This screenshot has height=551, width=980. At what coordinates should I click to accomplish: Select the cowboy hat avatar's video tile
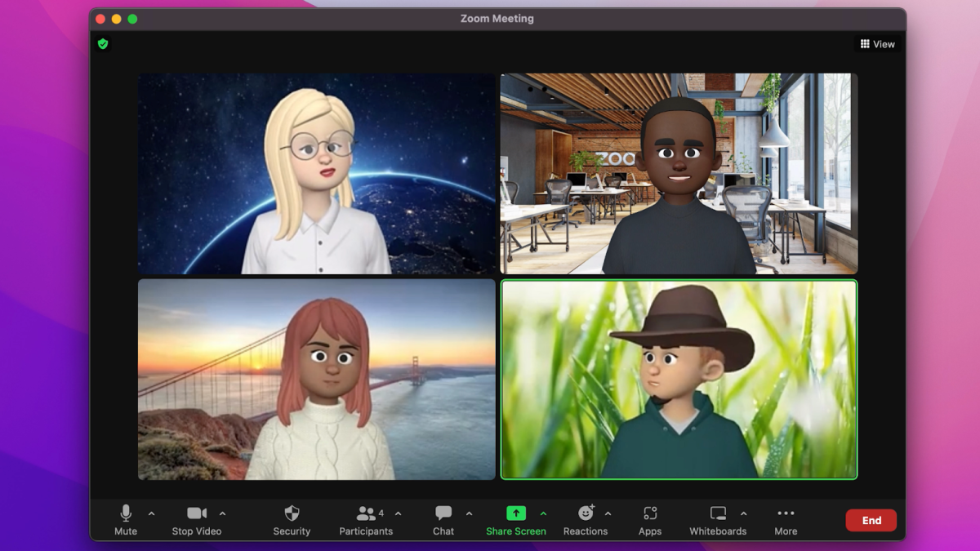[678, 378]
